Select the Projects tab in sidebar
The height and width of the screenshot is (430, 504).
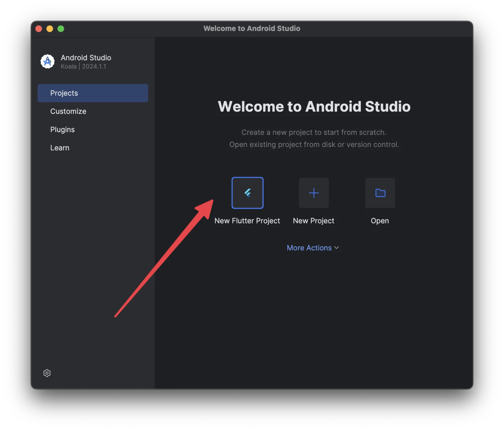click(93, 93)
